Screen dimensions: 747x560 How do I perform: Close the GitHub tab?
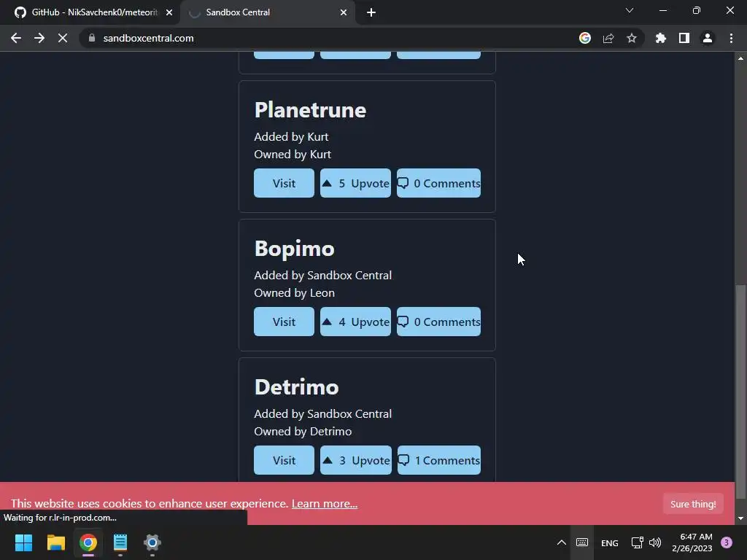[169, 12]
